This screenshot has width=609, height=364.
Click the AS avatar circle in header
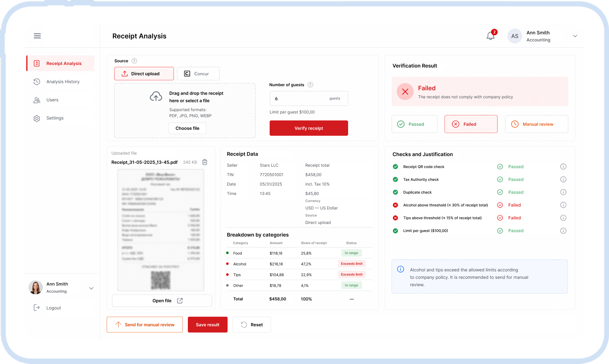[x=515, y=36]
